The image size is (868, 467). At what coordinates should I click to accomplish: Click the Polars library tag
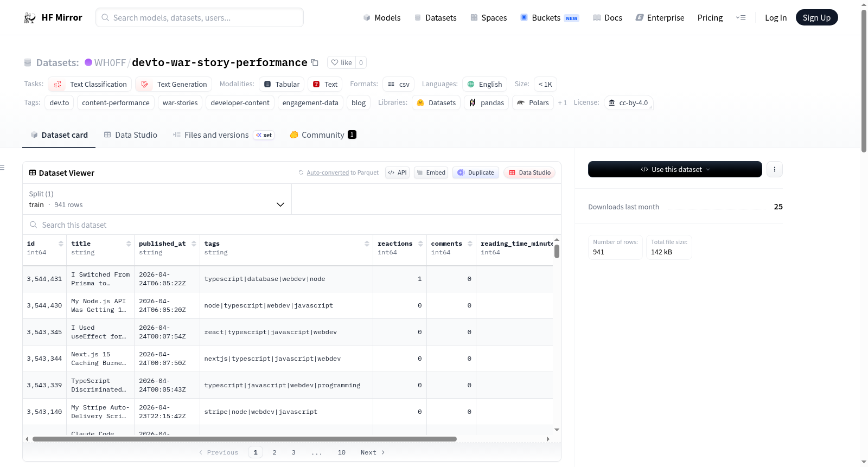pos(533,103)
